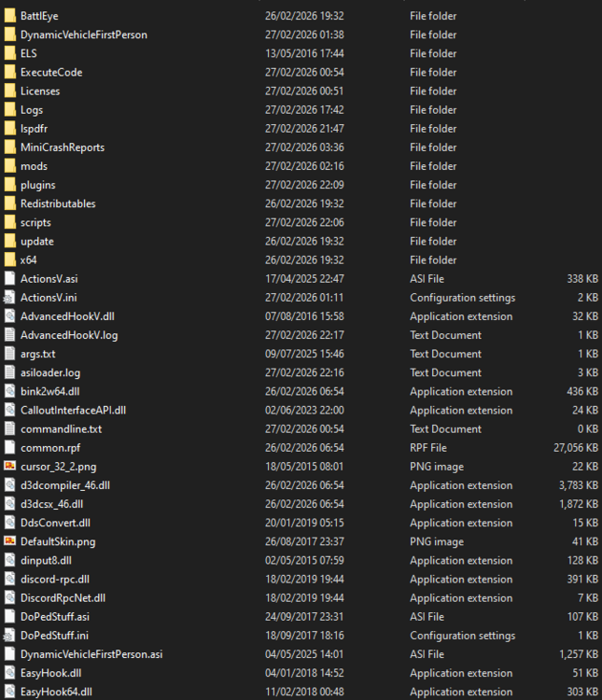Viewport: 602px width, 700px height.
Task: Click the 436 KB size value
Action: click(x=582, y=391)
